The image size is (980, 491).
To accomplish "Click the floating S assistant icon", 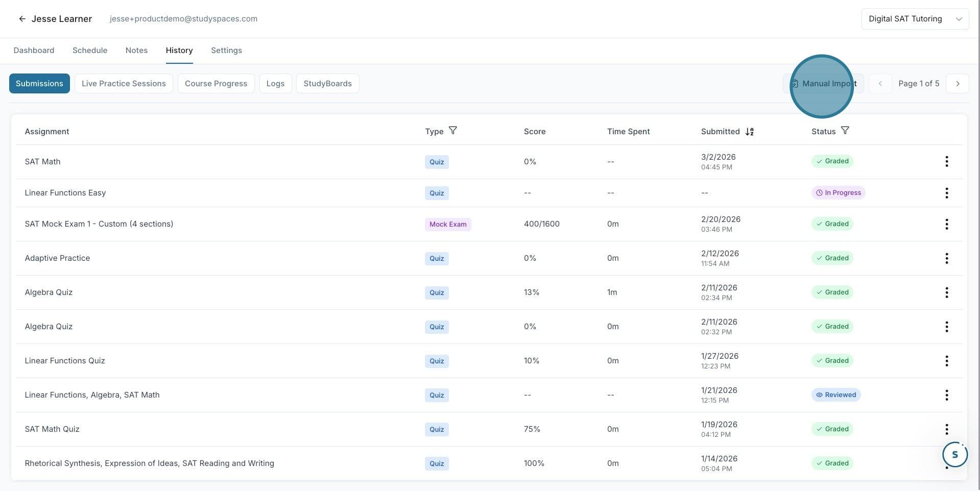I will [954, 454].
